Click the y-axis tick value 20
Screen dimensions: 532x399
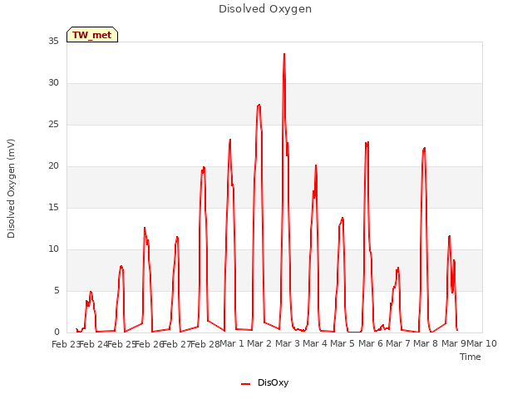point(53,166)
